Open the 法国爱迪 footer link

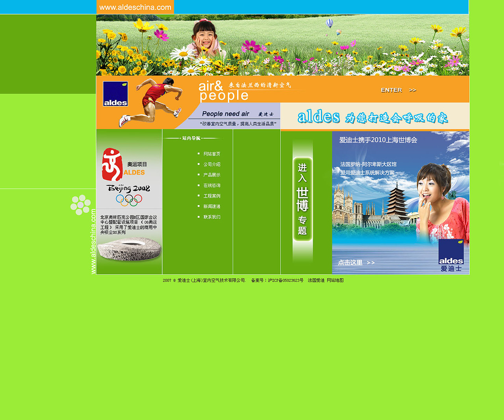(x=316, y=280)
